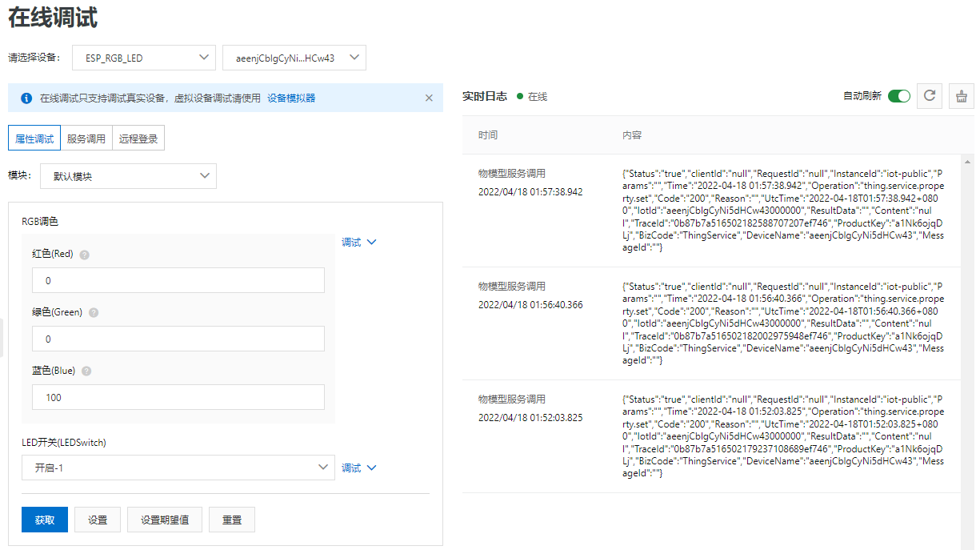This screenshot has width=980, height=550.
Task: Click the refresh log icon
Action: pos(929,96)
